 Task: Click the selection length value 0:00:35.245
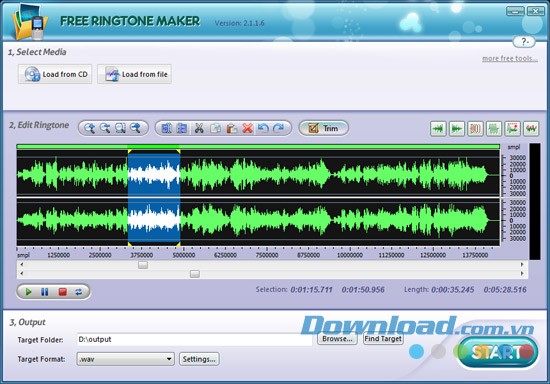tap(452, 290)
